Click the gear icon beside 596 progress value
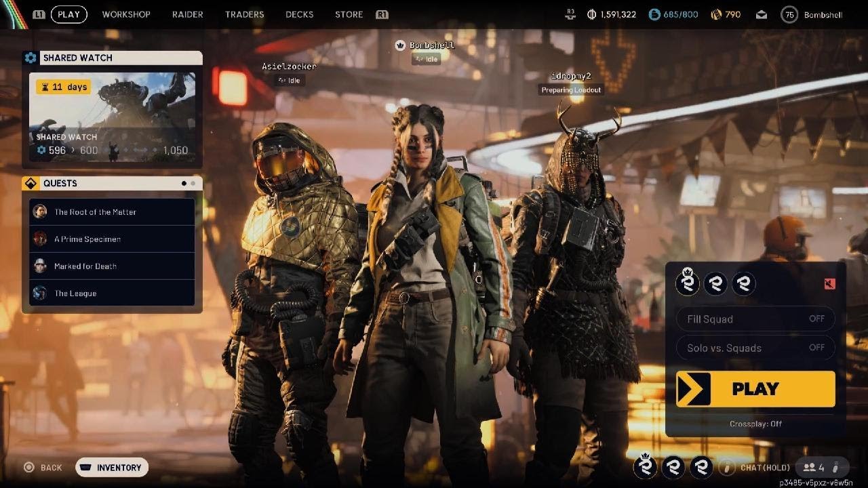Viewport: 868px width, 488px height. (41, 150)
